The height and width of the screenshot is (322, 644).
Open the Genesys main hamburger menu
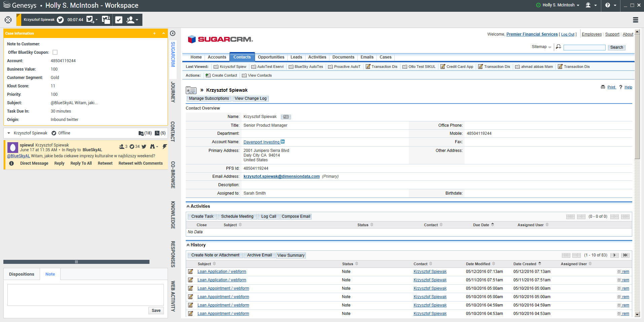636,20
